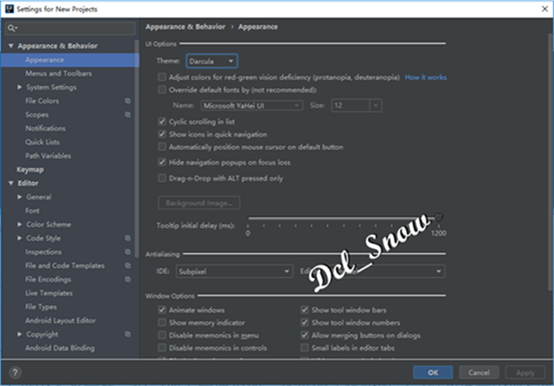The width and height of the screenshot is (554, 386).
Task: Click the copy icon next to File Colors
Action: [128, 101]
